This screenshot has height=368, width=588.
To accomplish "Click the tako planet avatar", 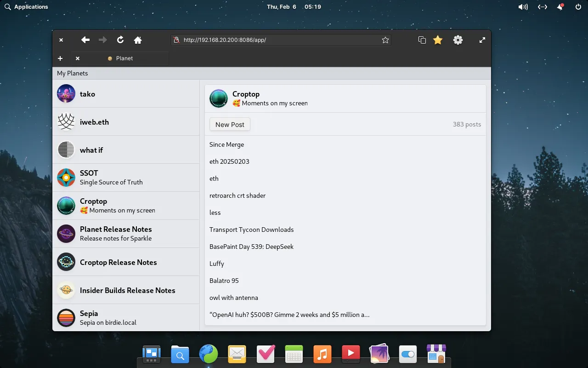I will 66,93.
